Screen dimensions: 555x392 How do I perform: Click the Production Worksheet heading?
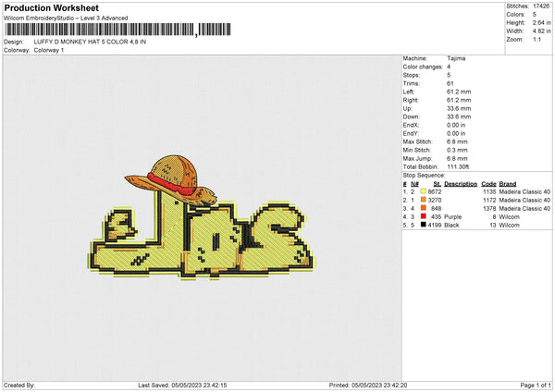click(x=51, y=8)
